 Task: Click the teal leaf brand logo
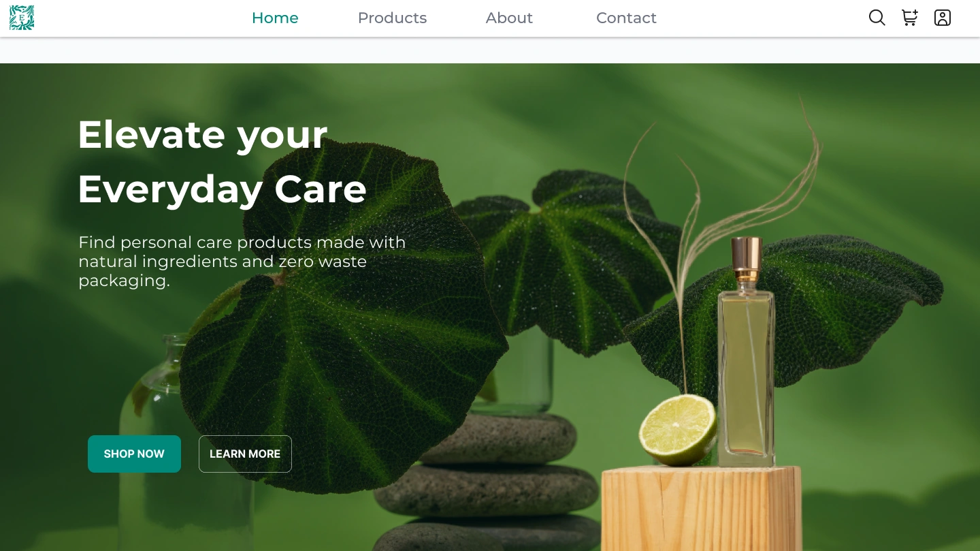coord(22,18)
